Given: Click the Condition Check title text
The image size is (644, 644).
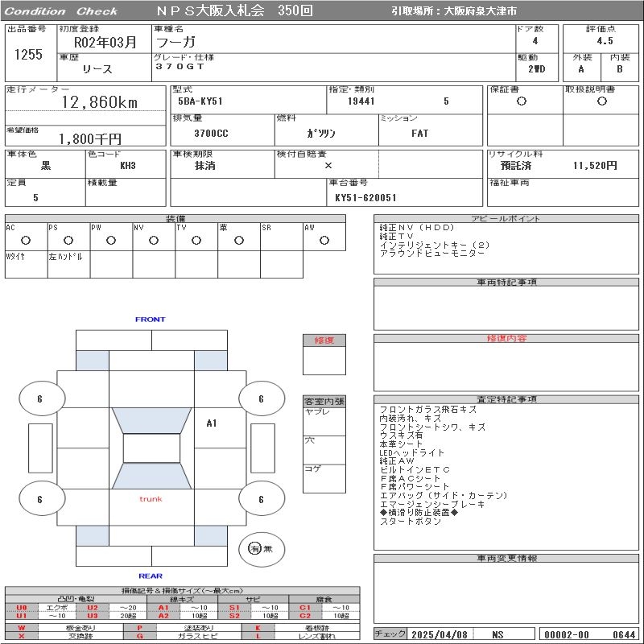Looking at the screenshot, I should tap(61, 11).
